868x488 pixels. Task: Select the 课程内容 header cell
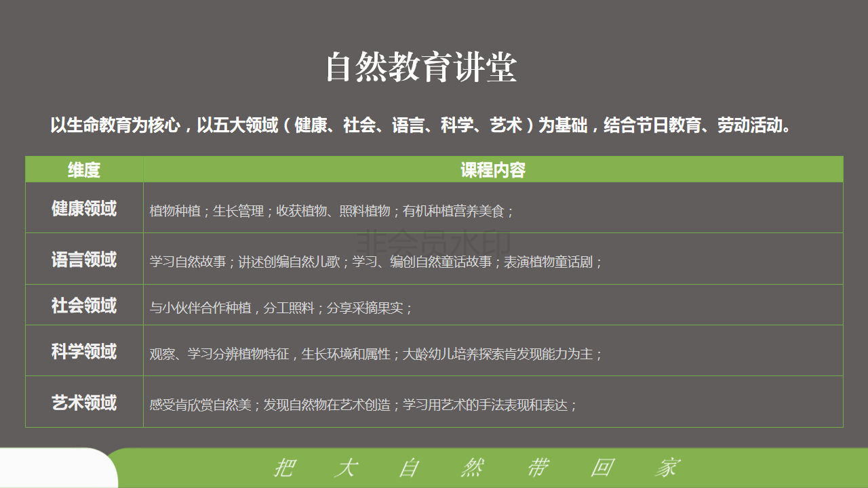[493, 169]
